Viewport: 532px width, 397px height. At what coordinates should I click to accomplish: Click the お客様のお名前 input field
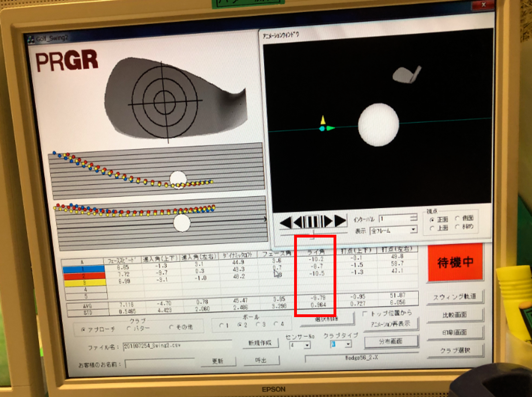tap(160, 363)
